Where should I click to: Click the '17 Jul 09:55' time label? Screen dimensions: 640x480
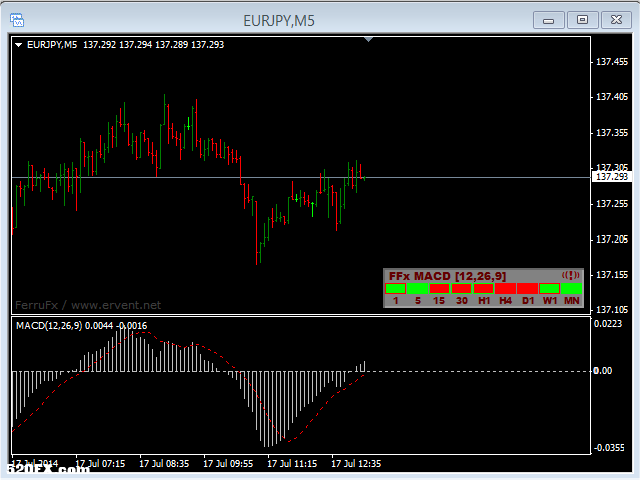pos(228,464)
